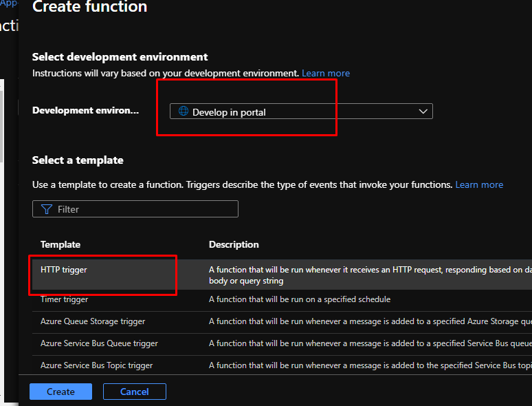
Task: Sort by the Template column header
Action: [60, 244]
